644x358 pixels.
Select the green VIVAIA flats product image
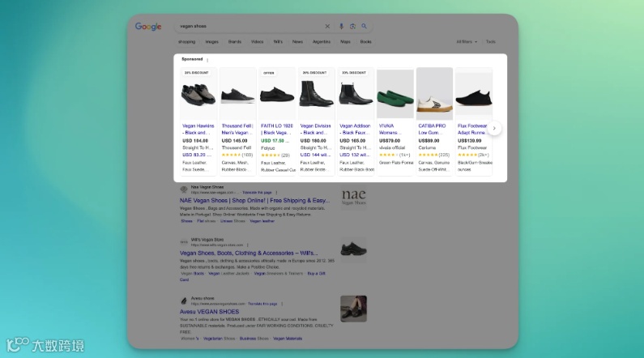pyautogui.click(x=395, y=94)
